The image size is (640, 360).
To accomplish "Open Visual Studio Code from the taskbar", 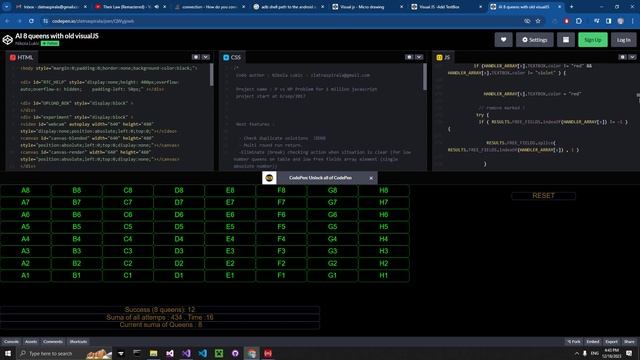I will coord(202,353).
